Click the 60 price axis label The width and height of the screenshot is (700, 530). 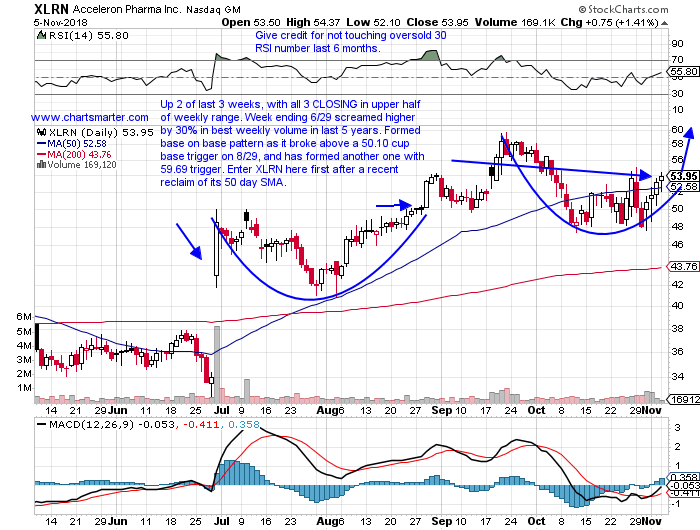click(x=677, y=129)
